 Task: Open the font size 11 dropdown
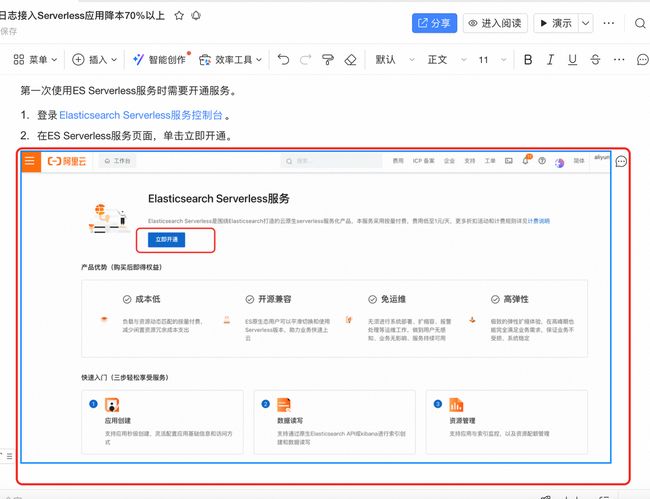point(492,60)
